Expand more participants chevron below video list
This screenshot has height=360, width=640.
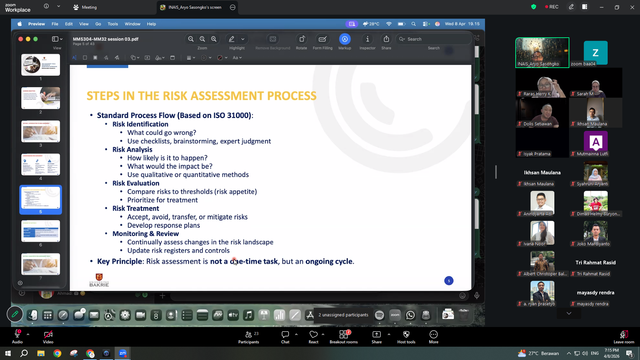pos(569,313)
